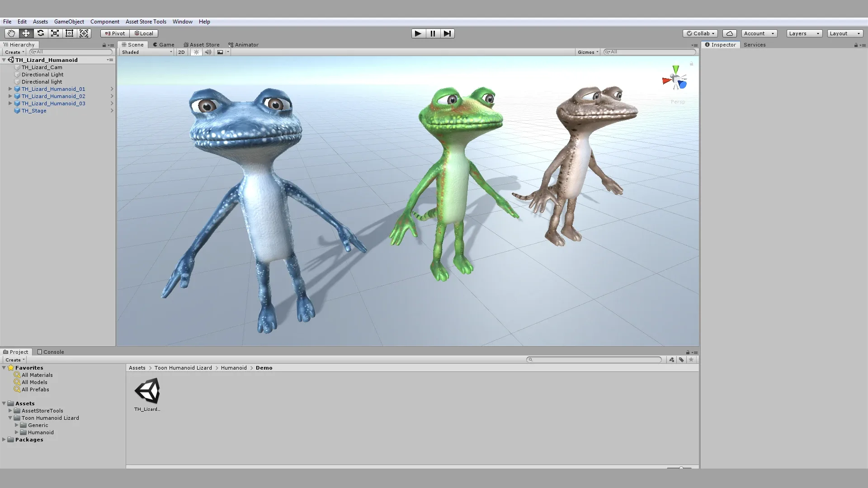Select All Materials favorite
The image size is (868, 488).
click(37, 375)
